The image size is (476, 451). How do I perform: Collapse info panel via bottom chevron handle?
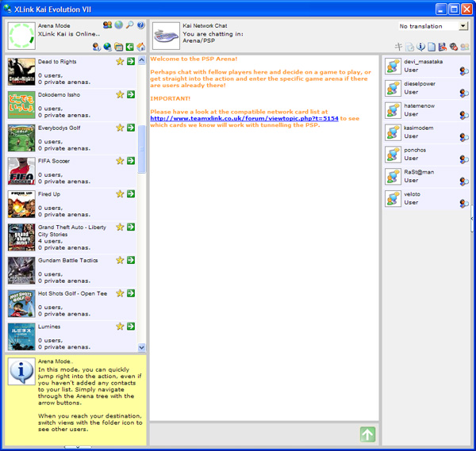pos(78,447)
